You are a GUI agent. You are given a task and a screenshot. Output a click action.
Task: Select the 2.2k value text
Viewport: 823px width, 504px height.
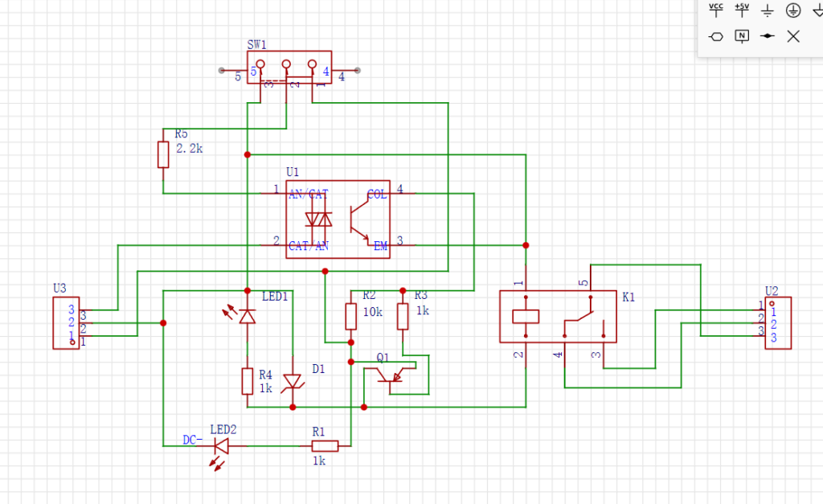point(189,149)
